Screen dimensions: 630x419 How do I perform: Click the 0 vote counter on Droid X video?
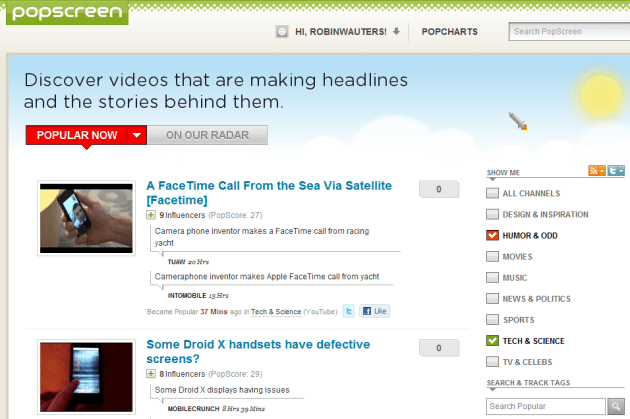pyautogui.click(x=439, y=347)
